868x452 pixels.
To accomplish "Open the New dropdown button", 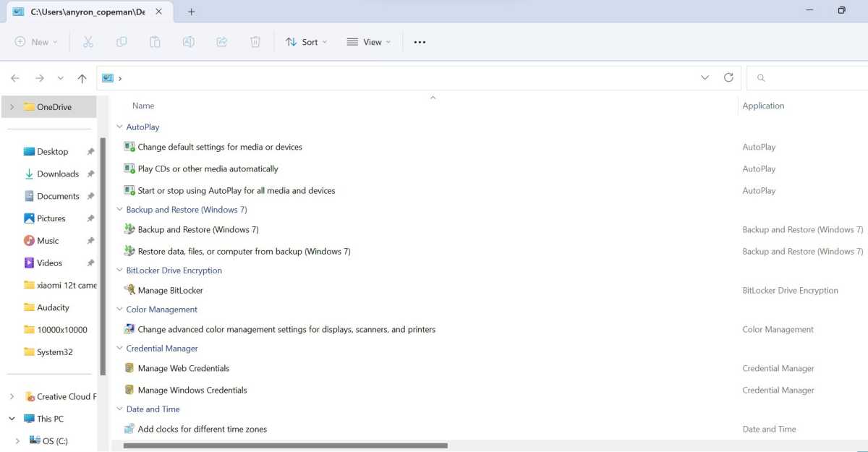I will tap(36, 42).
